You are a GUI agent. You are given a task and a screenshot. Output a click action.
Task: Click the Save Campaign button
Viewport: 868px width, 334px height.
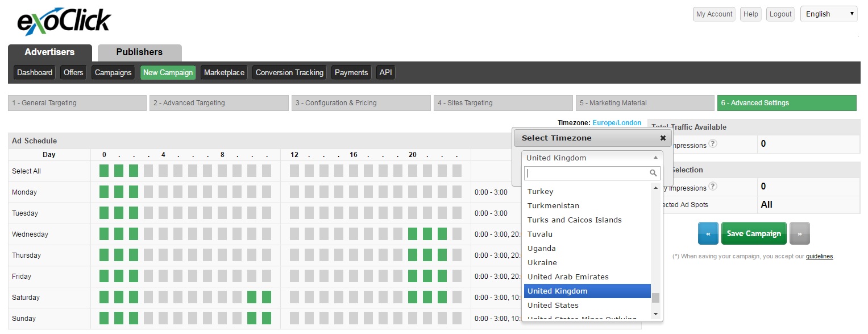click(754, 233)
